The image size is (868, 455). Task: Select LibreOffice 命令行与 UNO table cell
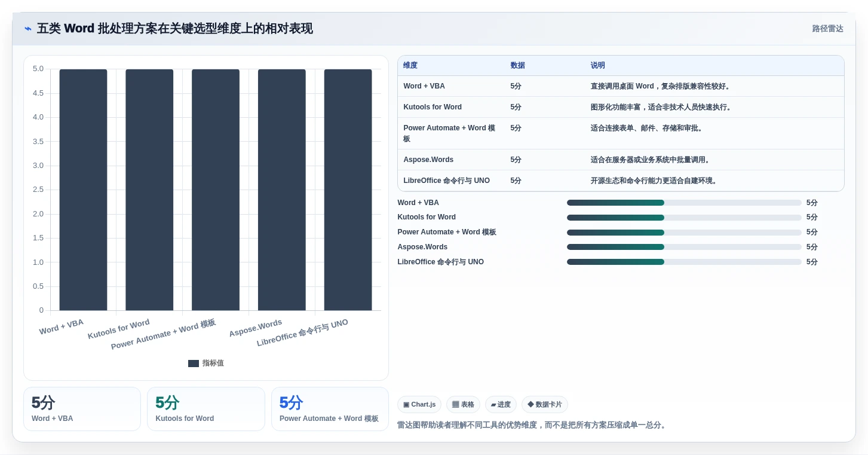[x=446, y=181]
